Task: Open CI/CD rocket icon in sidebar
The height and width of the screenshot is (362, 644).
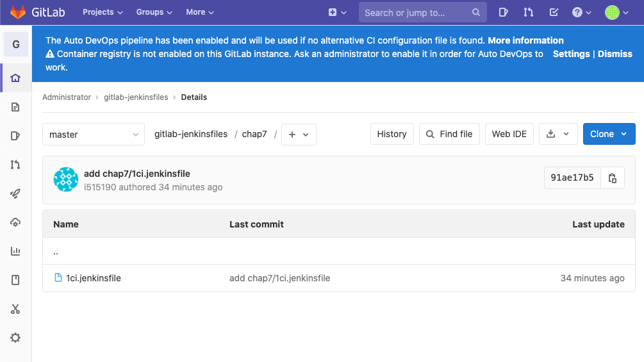Action: pos(15,193)
